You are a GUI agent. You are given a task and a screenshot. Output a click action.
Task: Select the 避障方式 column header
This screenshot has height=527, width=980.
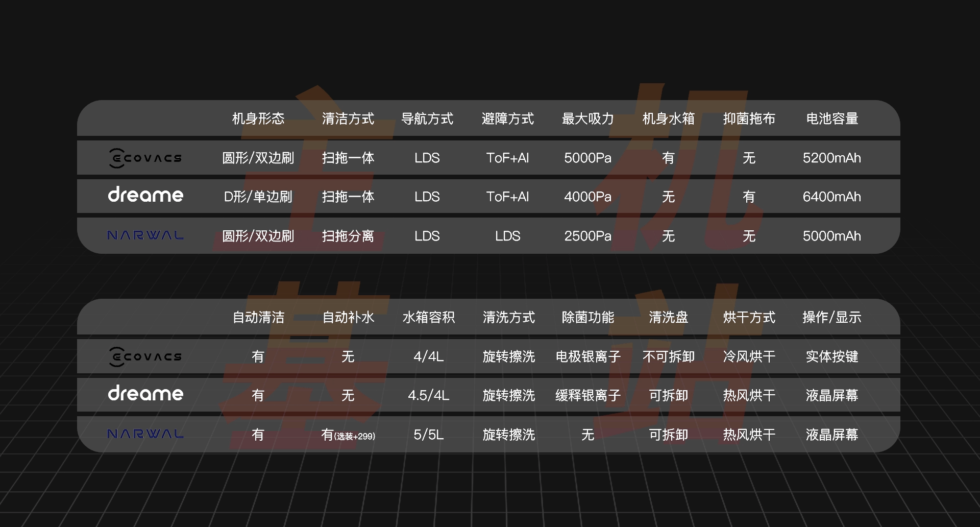508,119
